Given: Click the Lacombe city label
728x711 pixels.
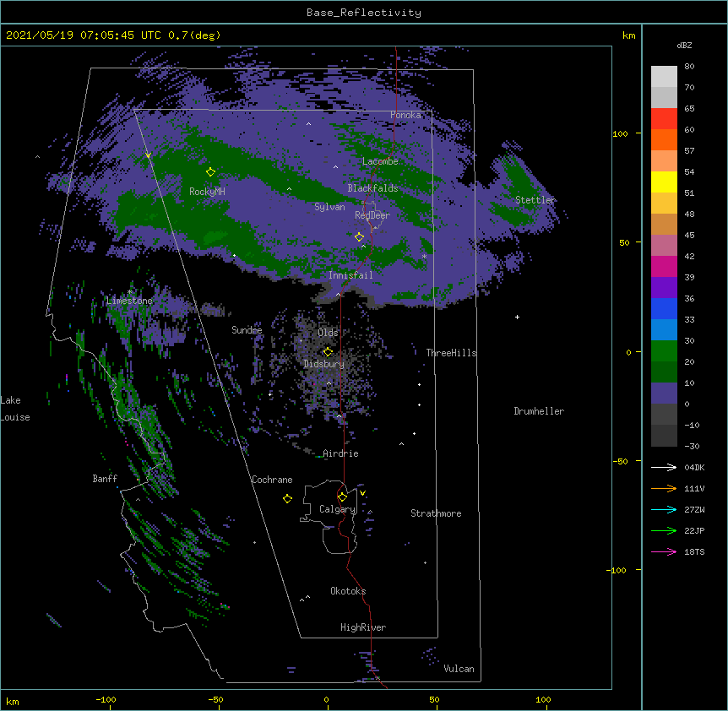Looking at the screenshot, I should click(x=380, y=161).
